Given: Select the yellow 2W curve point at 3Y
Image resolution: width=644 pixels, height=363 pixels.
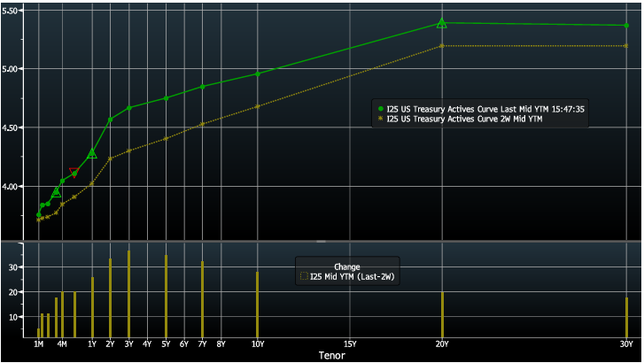Looking at the screenshot, I should coord(129,151).
